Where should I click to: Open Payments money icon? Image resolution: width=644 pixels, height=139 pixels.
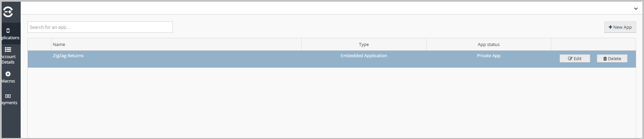point(8,96)
